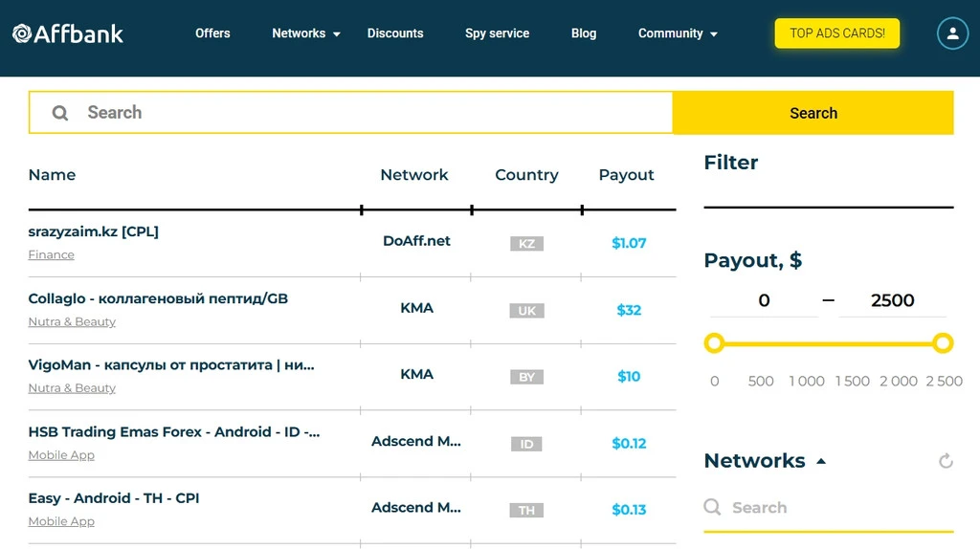Click the Payout column header
Image resolution: width=980 pixels, height=549 pixels.
tap(626, 175)
